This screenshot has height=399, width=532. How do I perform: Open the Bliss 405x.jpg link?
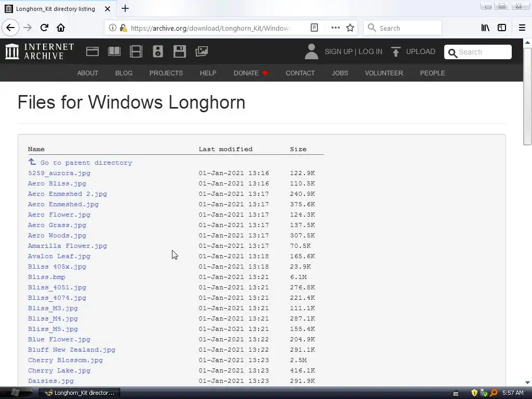[57, 267]
